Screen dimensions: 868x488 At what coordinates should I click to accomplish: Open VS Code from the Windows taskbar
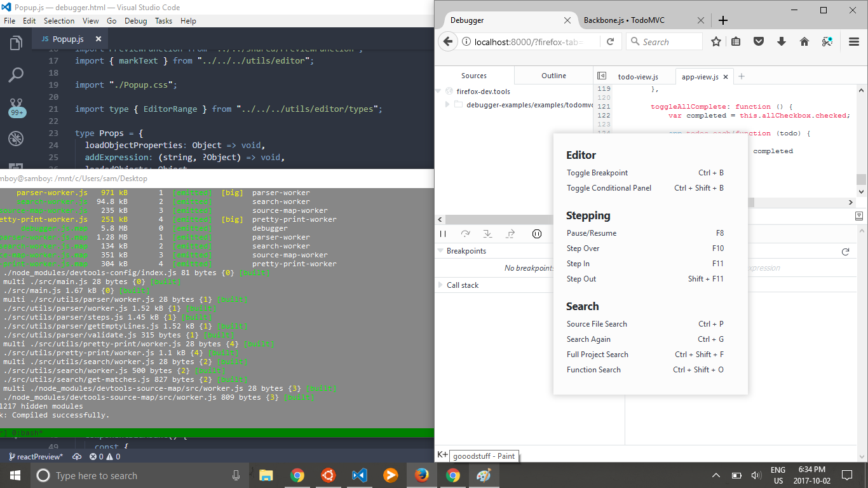359,475
